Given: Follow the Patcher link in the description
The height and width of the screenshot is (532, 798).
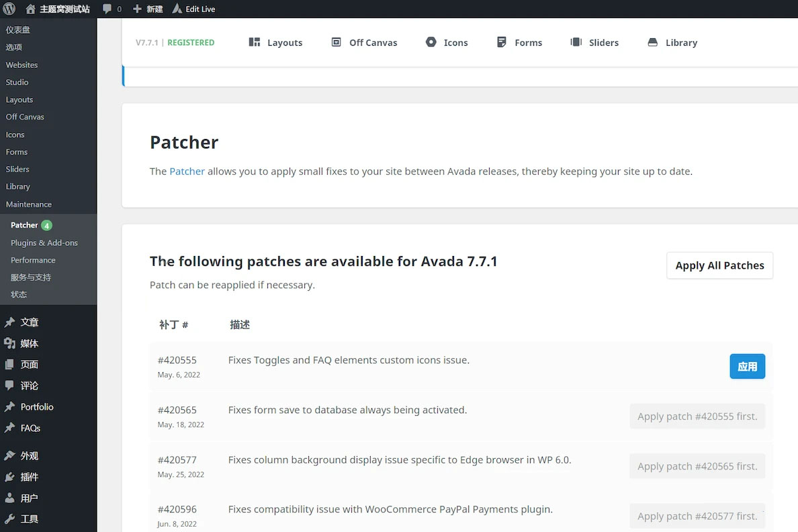Looking at the screenshot, I should (x=187, y=171).
